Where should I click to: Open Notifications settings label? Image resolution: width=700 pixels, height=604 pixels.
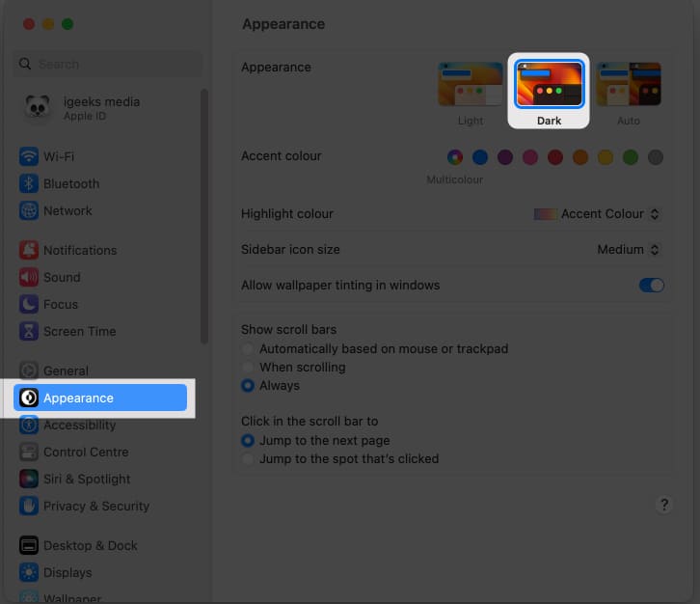[80, 250]
